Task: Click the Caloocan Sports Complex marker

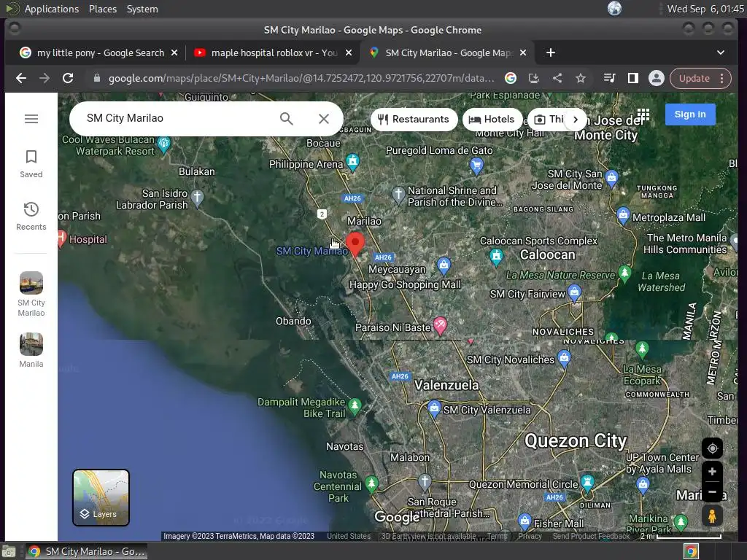Action: coord(496,256)
